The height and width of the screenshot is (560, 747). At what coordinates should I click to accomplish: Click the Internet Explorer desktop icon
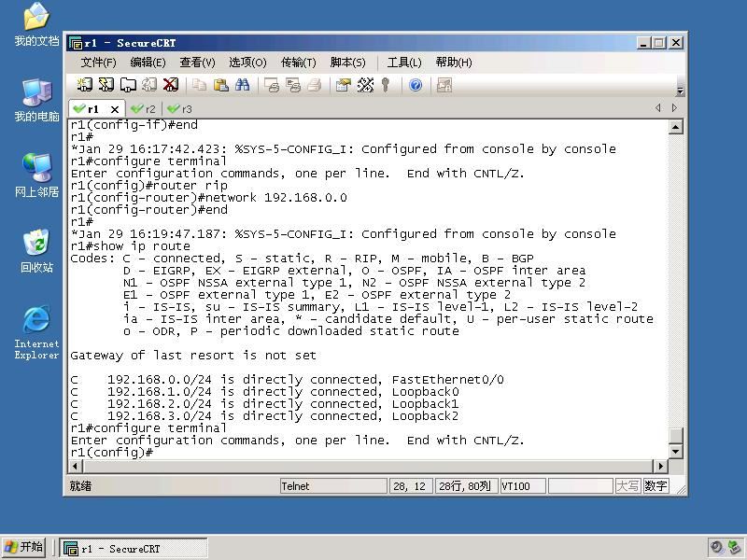point(36,332)
